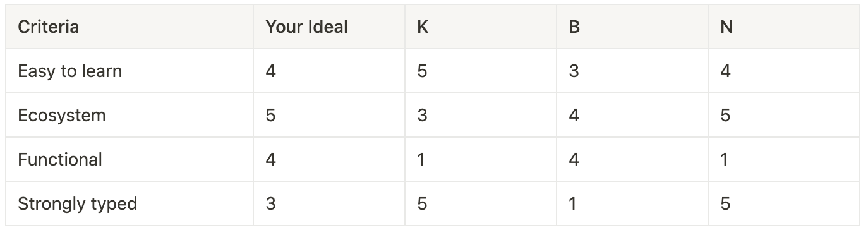Select the B column header
This screenshot has width=868, height=235.
pos(632,27)
